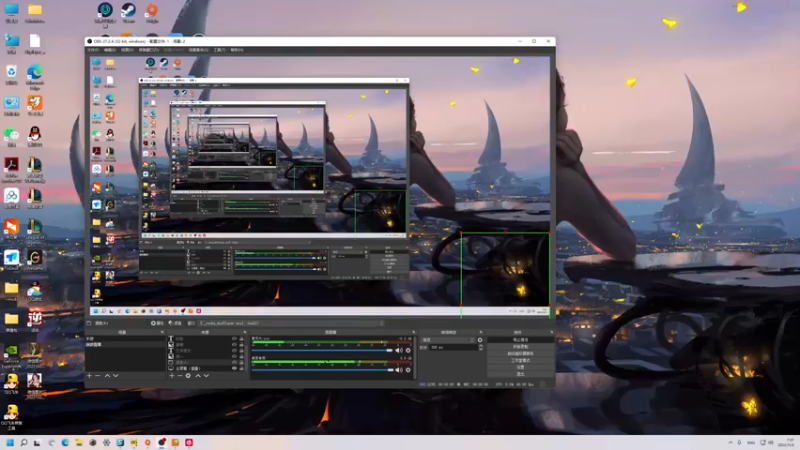Adjust the lower mixer track volume slider
800x450 pixels.
(x=322, y=370)
